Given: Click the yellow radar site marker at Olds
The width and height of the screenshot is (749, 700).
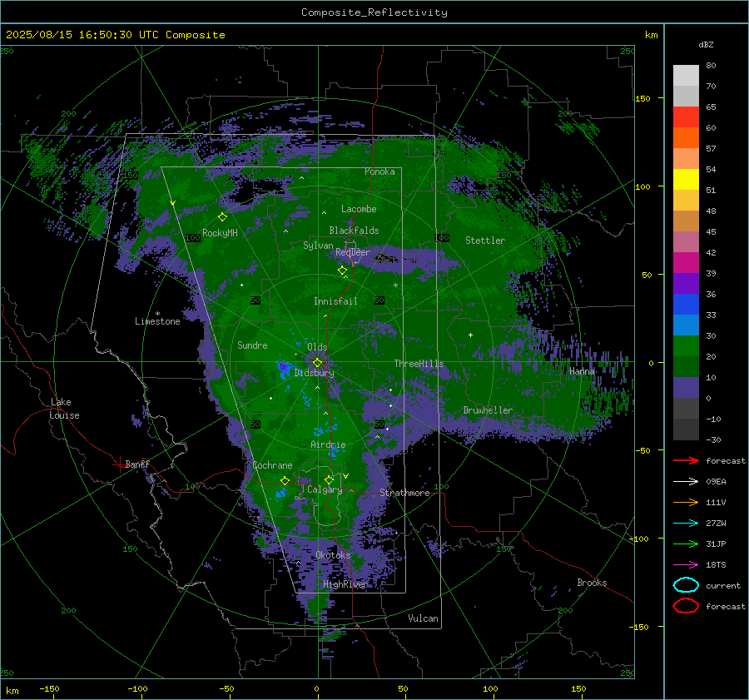Looking at the screenshot, I should tap(317, 363).
